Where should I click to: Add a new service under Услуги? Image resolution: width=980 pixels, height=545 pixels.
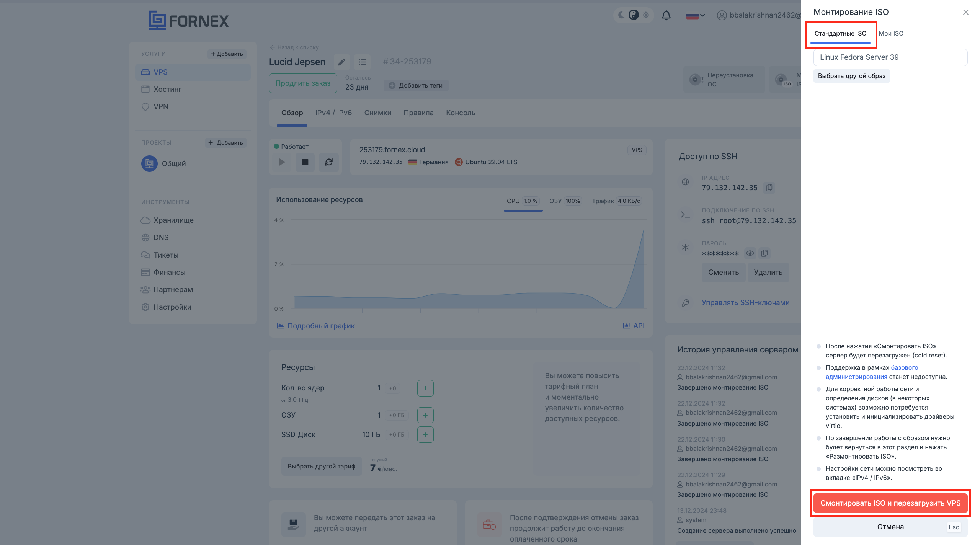[x=227, y=54]
